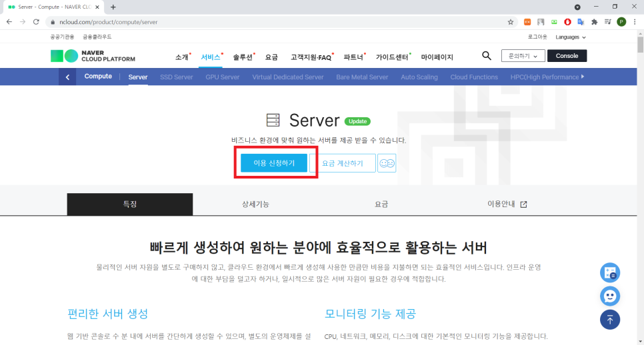Select the Auto Scaling submenu item
Screen dimensions: 644x345
pos(419,77)
